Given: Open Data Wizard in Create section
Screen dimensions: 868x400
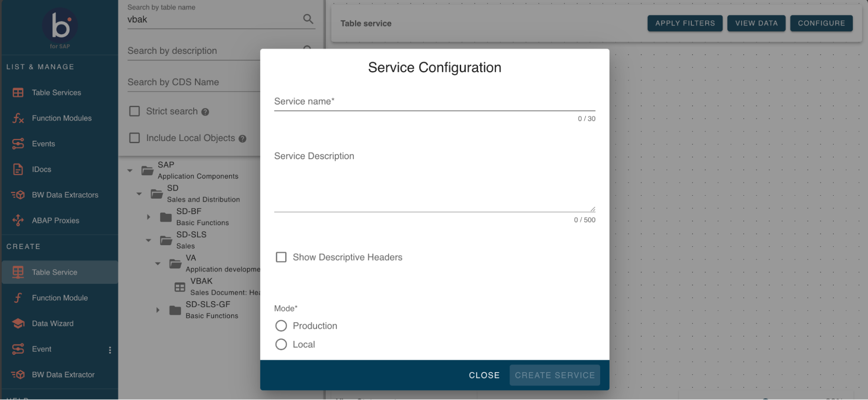Looking at the screenshot, I should click(53, 323).
